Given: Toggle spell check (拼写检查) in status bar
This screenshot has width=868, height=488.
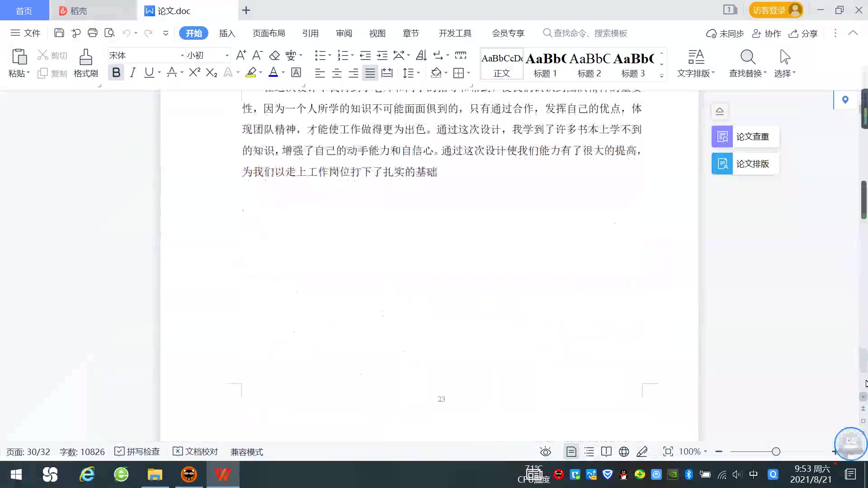Looking at the screenshot, I should [137, 451].
